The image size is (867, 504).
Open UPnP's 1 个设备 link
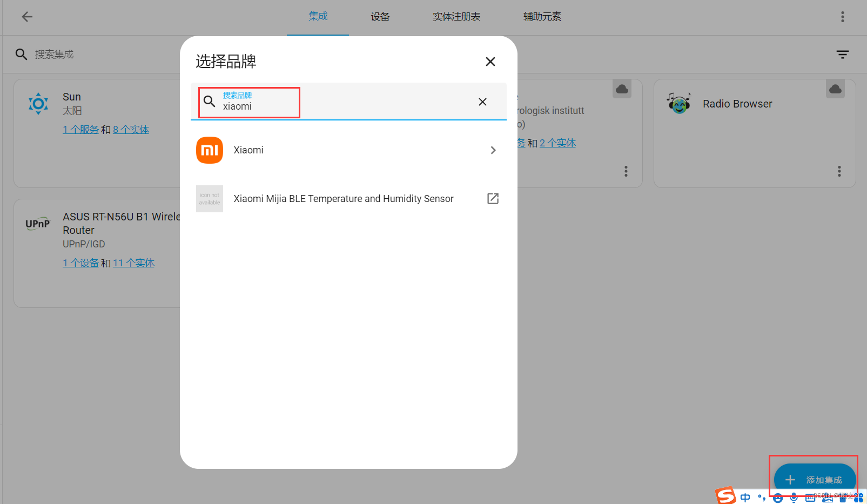[x=80, y=263]
